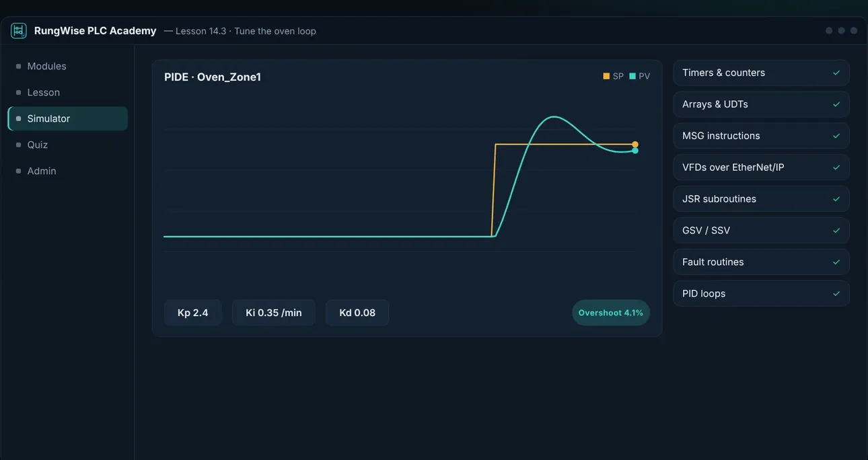Click the bullet icon beside Modules
This screenshot has width=868, height=460.
tap(18, 66)
